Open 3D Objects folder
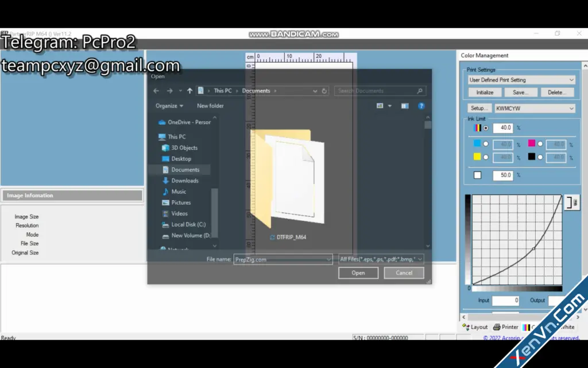The height and width of the screenshot is (368, 588). point(179,148)
